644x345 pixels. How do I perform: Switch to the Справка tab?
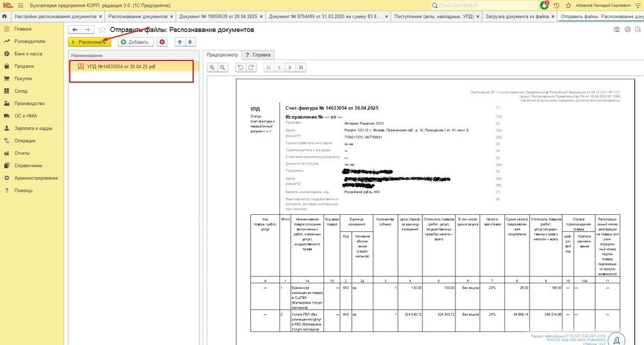coord(257,54)
